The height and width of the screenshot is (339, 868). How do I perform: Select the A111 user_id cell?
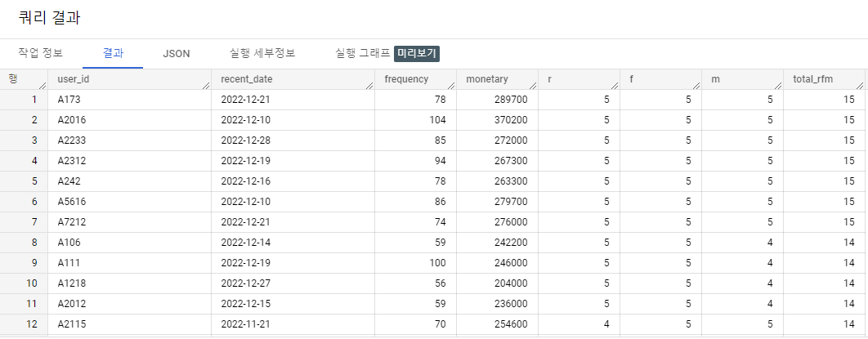[x=129, y=263]
